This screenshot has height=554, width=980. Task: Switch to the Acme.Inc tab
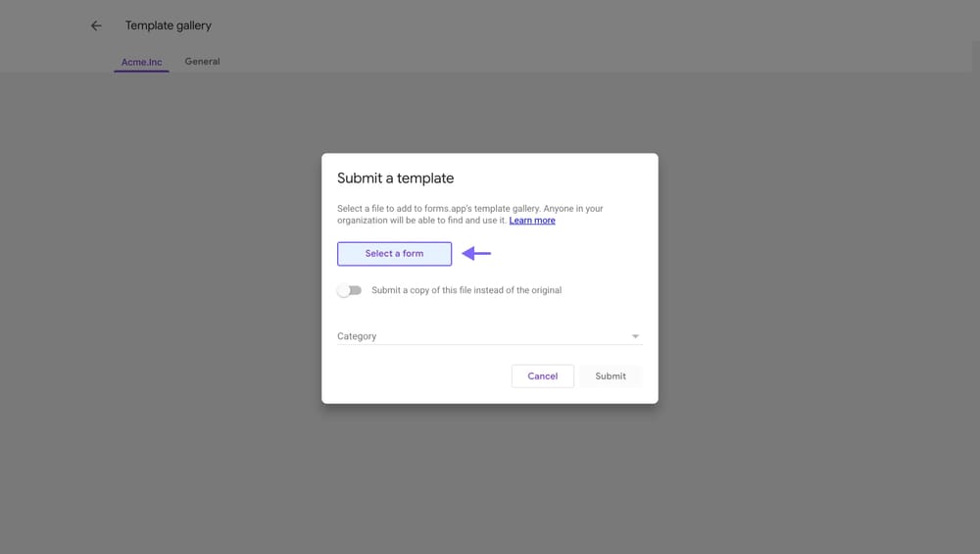[x=141, y=62]
